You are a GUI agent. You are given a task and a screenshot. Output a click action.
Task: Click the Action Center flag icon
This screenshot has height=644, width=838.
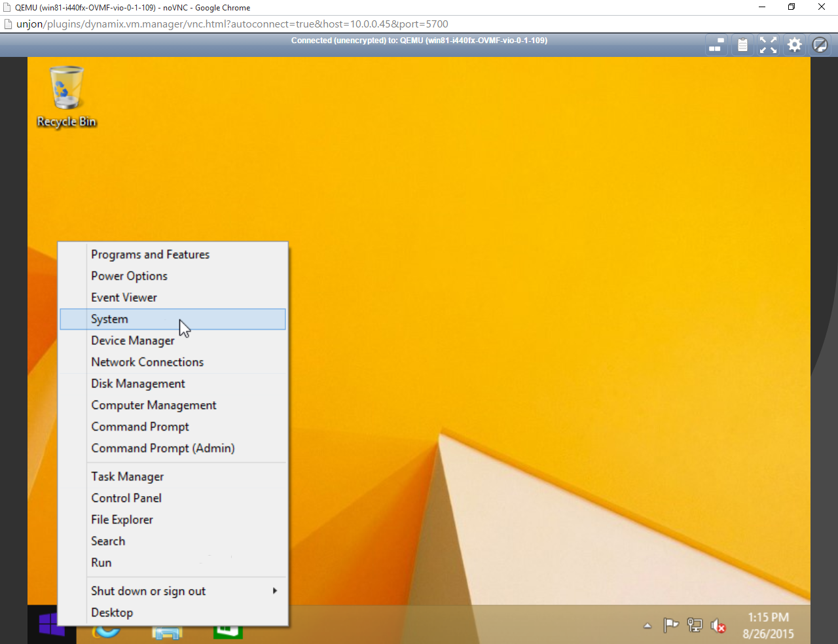671,626
